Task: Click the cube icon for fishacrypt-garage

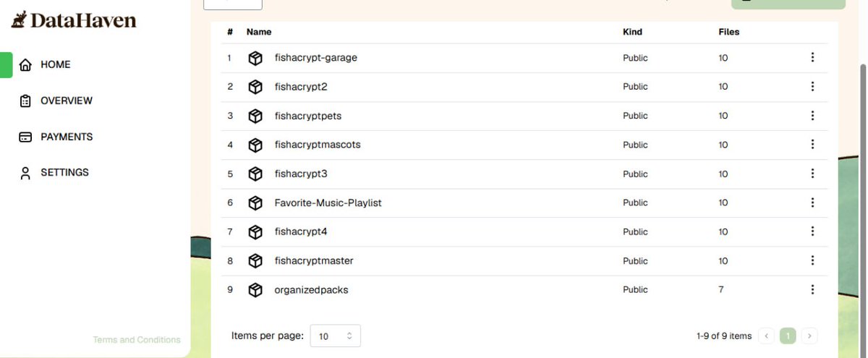Action: (255, 58)
